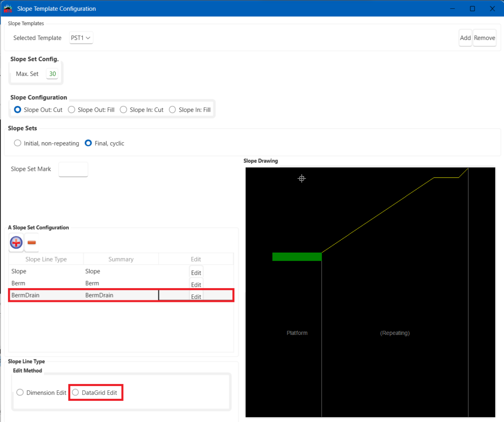Viewport: 504px width, 422px height.
Task: Click the crosshair marker in Slope Drawing
Action: tap(302, 179)
